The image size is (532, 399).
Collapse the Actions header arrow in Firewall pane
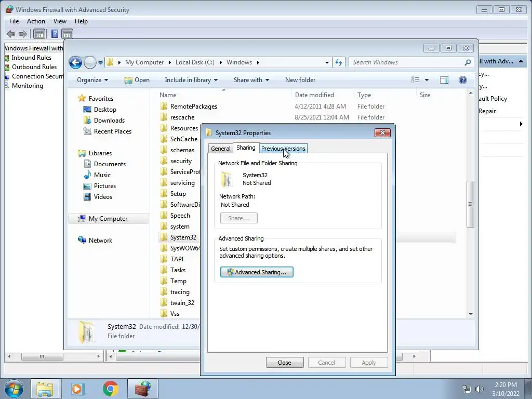[x=521, y=61]
